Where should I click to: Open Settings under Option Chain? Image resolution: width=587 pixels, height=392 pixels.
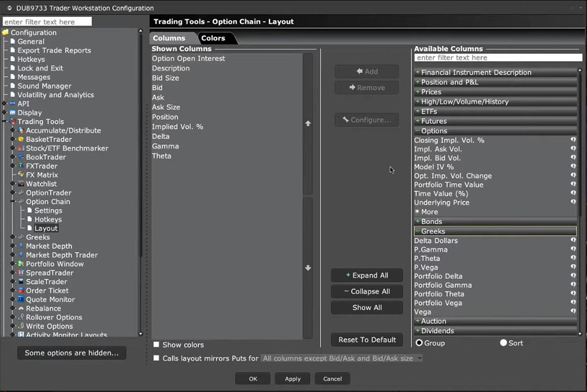[48, 211]
